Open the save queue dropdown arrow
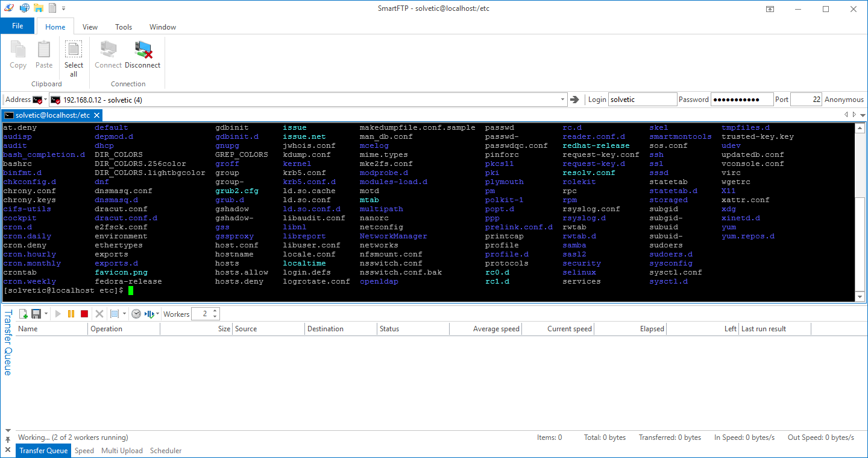Image resolution: width=868 pixels, height=458 pixels. coord(46,314)
